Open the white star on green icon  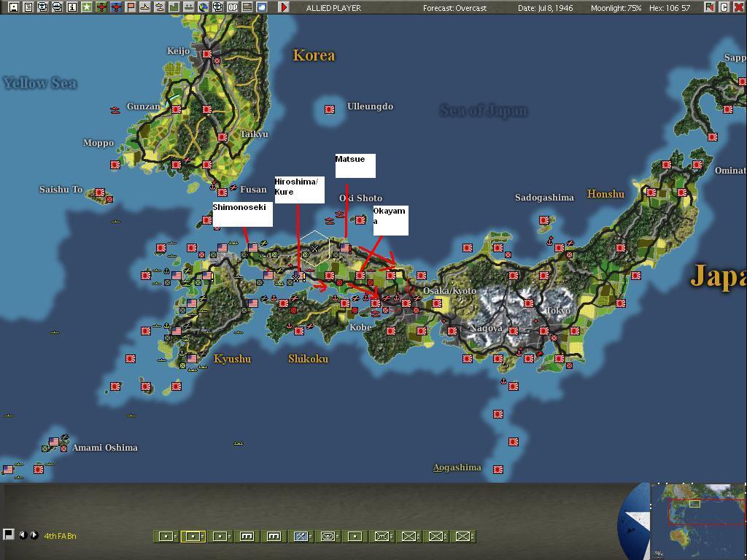[x=87, y=7]
